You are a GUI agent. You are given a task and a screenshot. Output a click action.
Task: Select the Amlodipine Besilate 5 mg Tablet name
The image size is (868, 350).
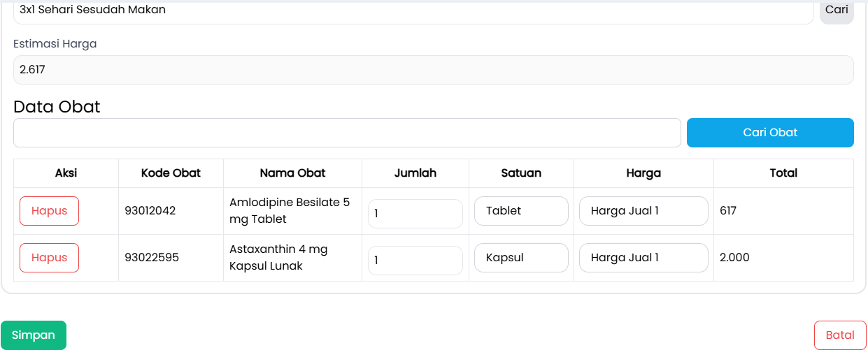pos(290,211)
